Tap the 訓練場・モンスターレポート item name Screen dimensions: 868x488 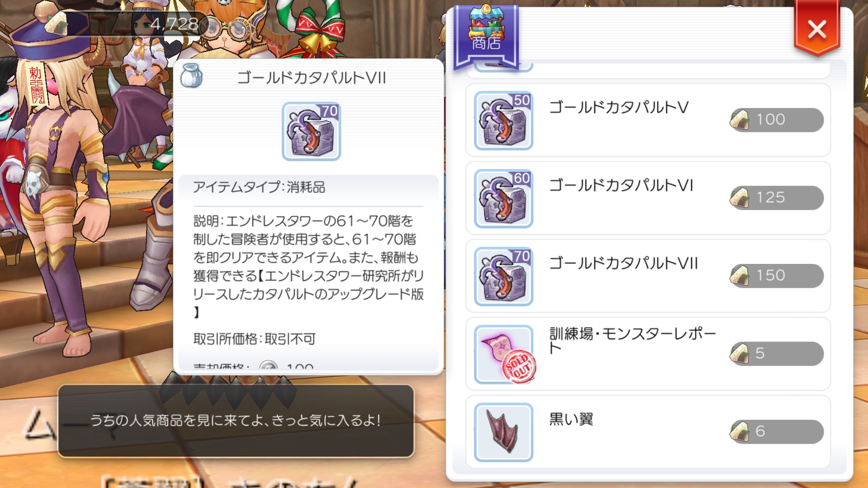632,341
